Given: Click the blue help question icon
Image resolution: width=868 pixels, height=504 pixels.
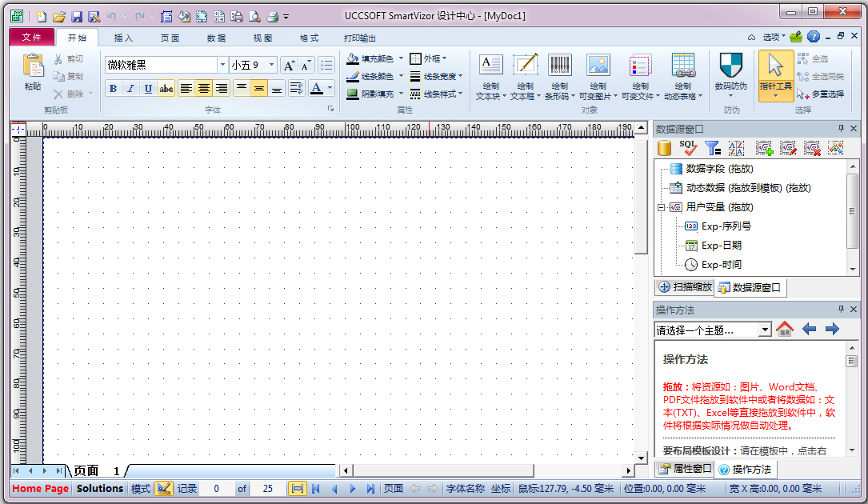Looking at the screenshot, I should 813,37.
